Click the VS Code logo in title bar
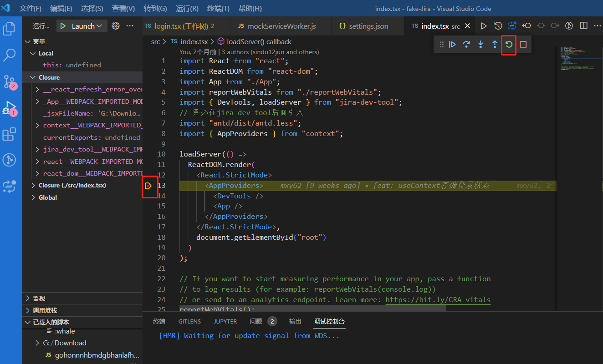 pos(6,8)
